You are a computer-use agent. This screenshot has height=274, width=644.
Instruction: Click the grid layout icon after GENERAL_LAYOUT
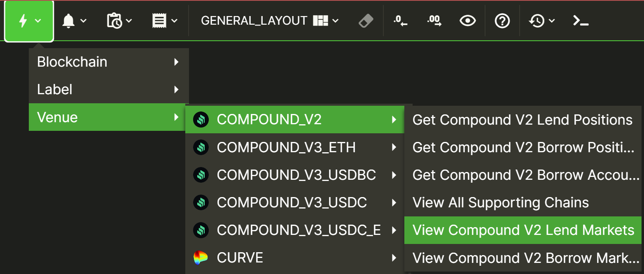point(320,21)
